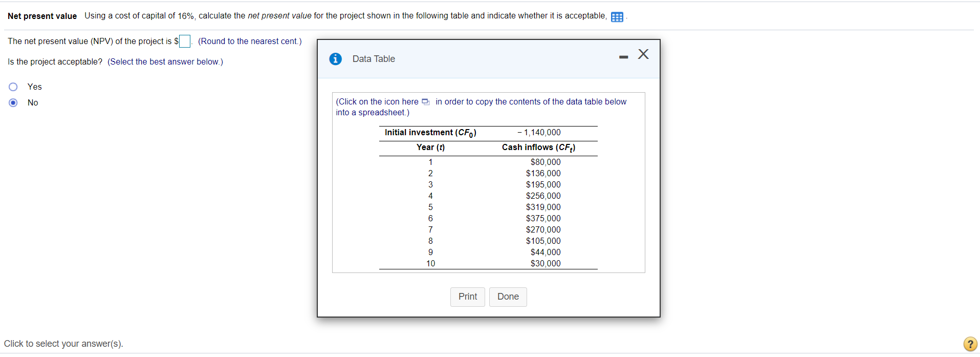
Task: Click the 'Initial investment (CF0)' label
Action: click(x=430, y=133)
